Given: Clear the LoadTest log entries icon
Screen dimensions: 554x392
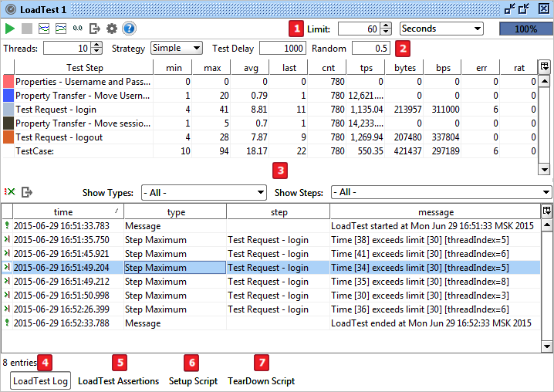Looking at the screenshot, I should 10,192.
